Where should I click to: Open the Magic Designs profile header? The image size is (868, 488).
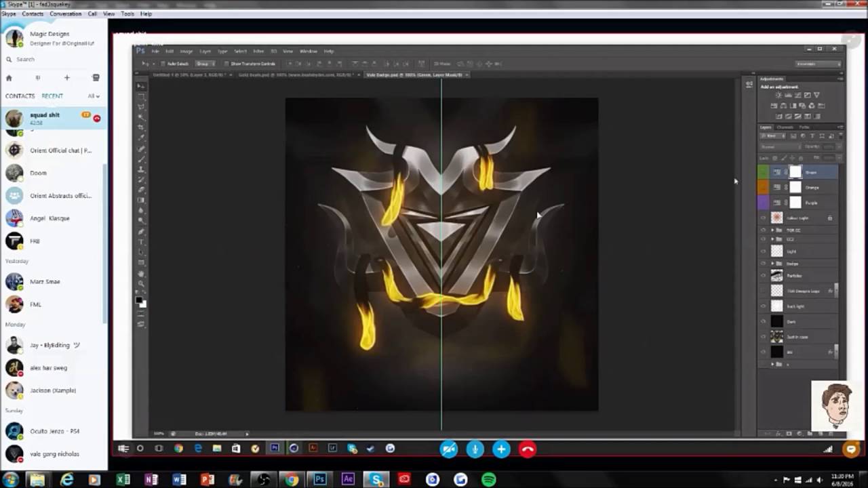coord(54,38)
